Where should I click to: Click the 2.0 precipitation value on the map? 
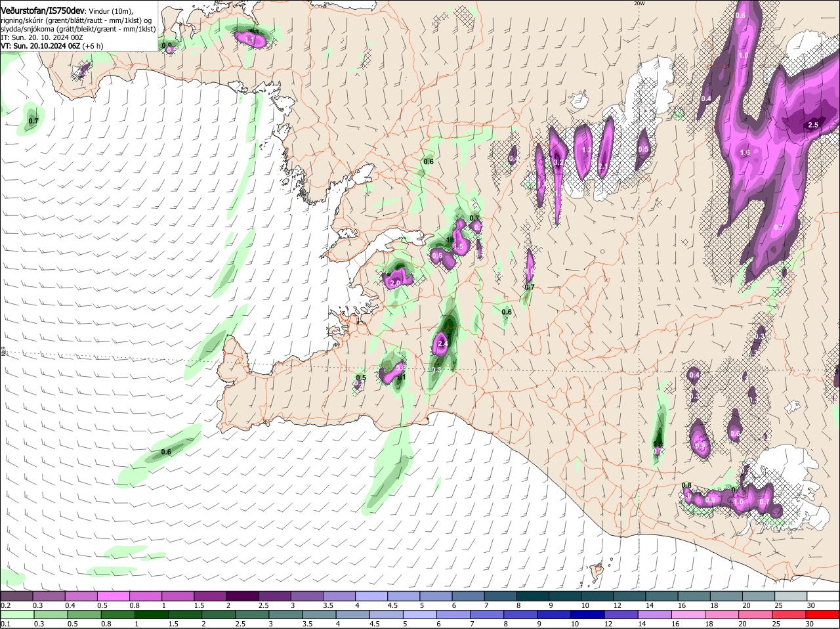[394, 283]
